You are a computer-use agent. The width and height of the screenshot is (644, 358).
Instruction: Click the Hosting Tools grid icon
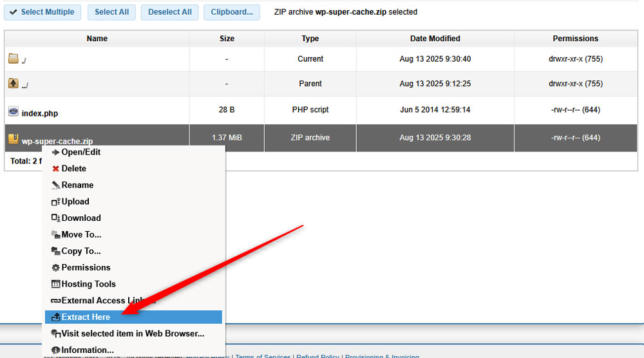pos(56,284)
